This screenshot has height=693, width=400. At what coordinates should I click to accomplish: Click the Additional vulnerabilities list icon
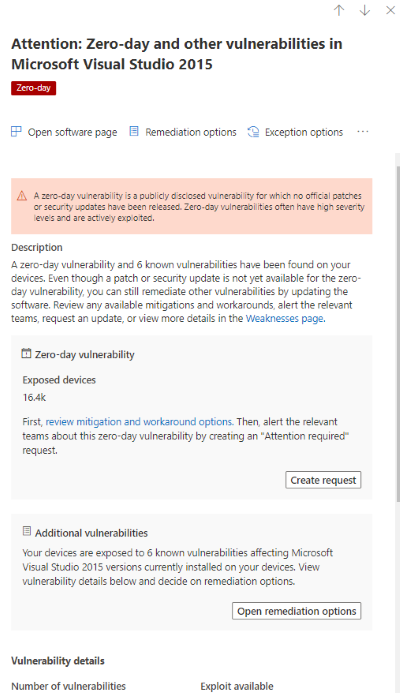[x=27, y=531]
